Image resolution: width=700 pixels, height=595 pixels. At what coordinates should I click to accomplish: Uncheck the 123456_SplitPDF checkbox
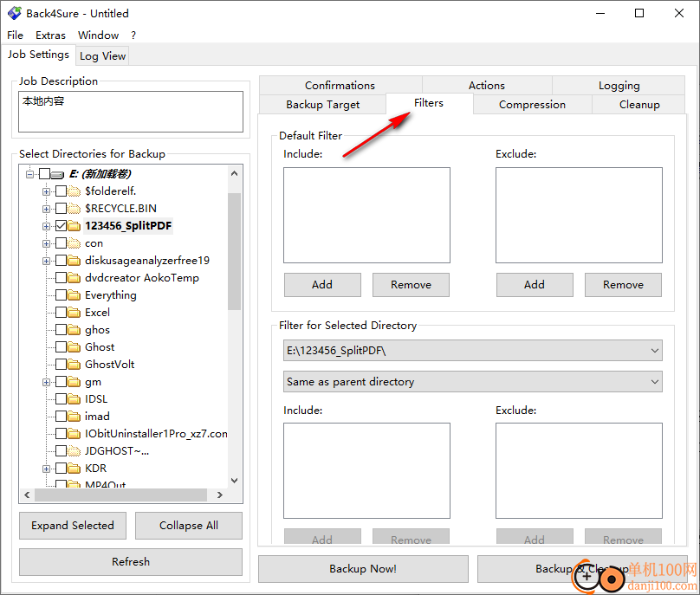(x=62, y=226)
